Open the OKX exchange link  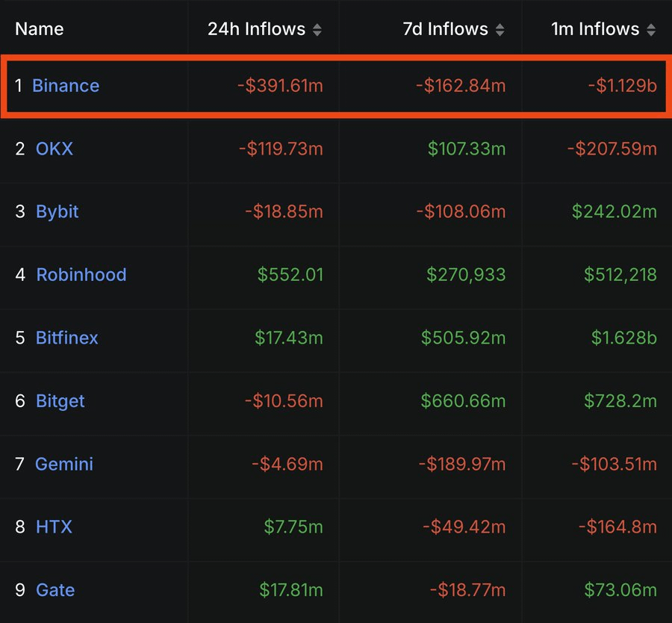click(55, 149)
